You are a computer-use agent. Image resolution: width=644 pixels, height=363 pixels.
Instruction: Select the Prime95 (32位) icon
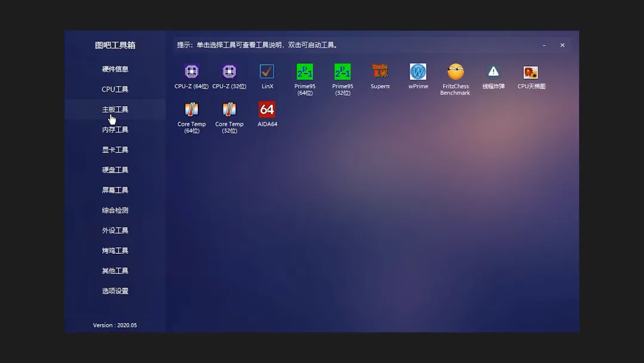(342, 72)
